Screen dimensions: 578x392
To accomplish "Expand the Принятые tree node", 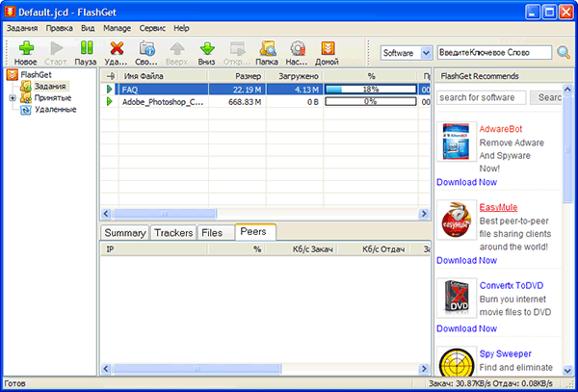I will (x=13, y=98).
